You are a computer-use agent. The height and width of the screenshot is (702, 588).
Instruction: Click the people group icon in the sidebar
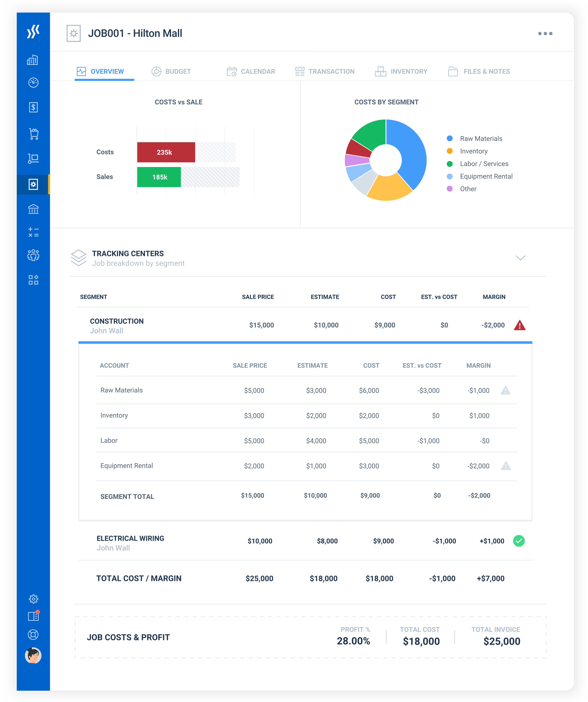pos(33,255)
